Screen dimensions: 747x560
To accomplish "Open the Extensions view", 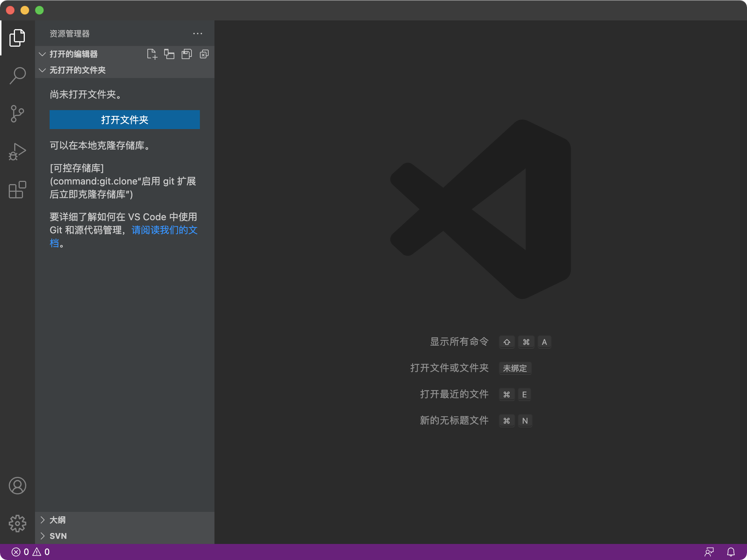I will pos(17,189).
